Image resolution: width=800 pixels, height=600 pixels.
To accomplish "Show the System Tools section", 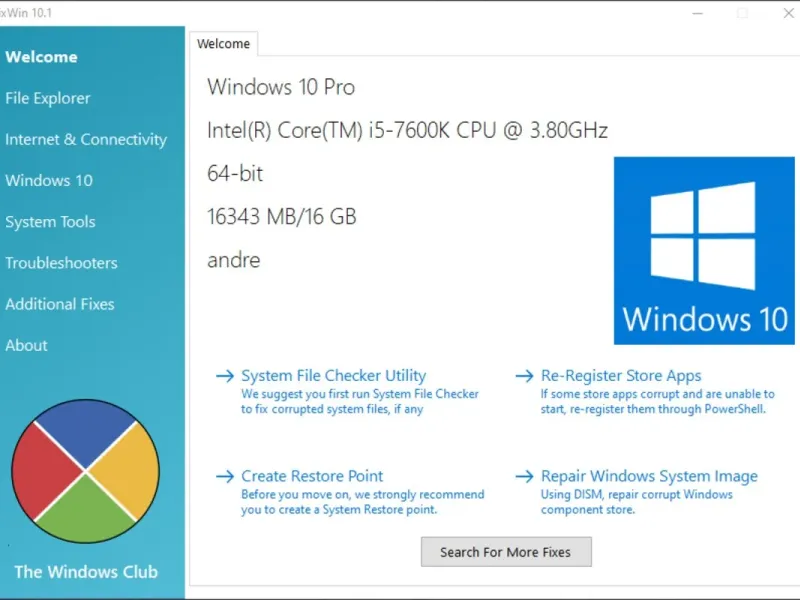I will point(50,222).
